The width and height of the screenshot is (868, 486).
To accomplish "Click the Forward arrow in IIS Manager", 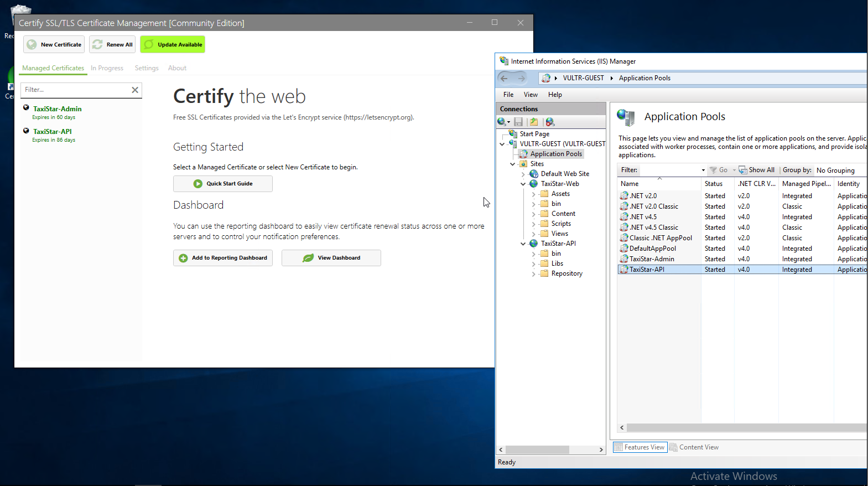I will 521,78.
